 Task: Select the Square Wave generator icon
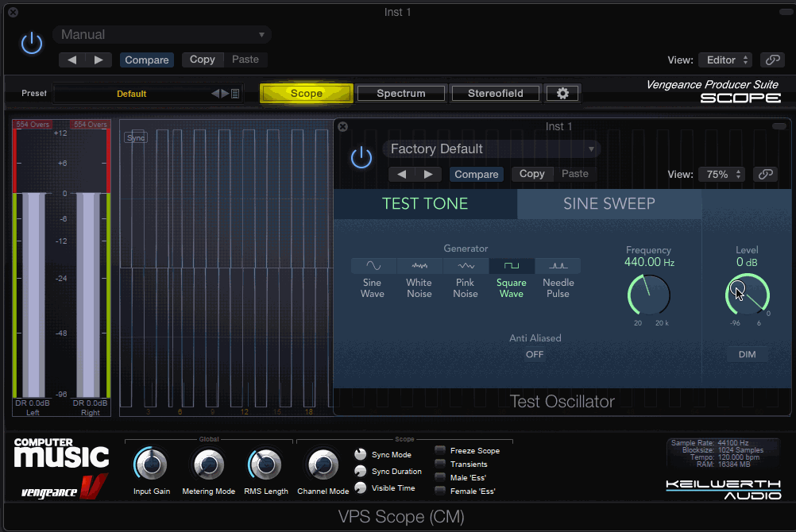[x=512, y=265]
